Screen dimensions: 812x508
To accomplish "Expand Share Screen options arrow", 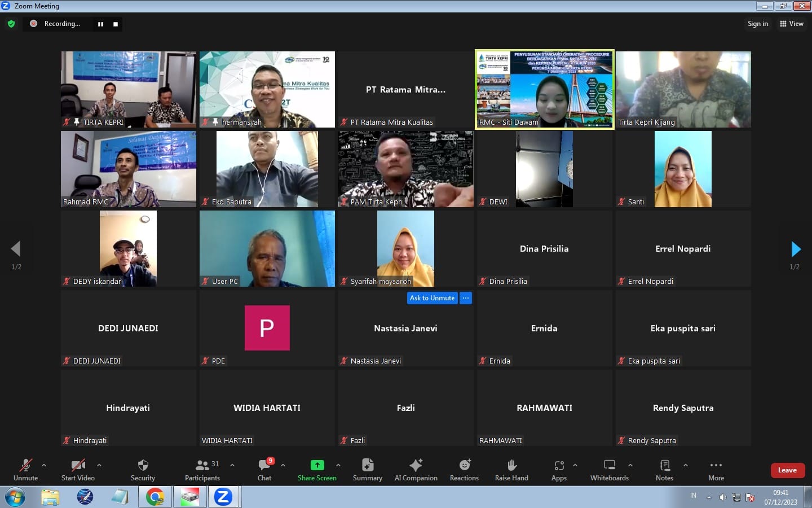I will click(338, 465).
